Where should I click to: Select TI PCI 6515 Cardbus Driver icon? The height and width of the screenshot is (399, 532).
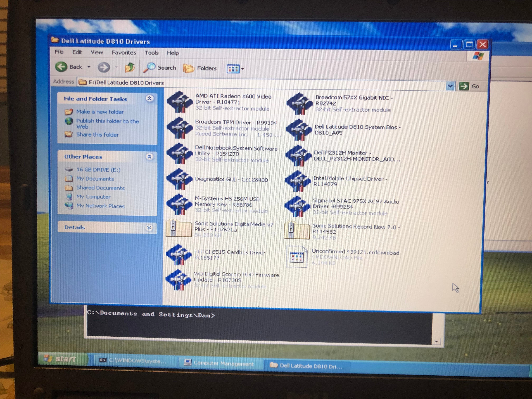pos(179,255)
